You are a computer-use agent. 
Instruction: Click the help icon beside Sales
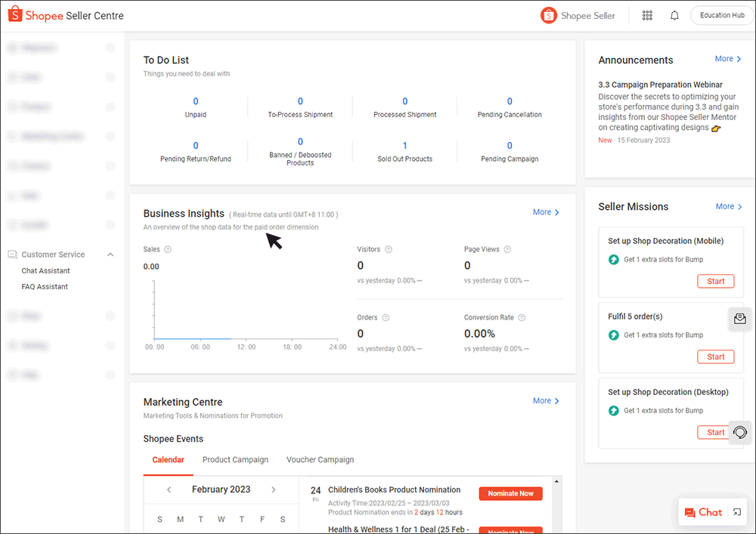click(x=168, y=249)
